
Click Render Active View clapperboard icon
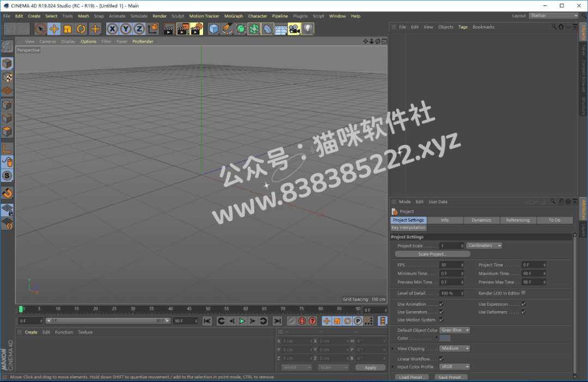point(169,29)
